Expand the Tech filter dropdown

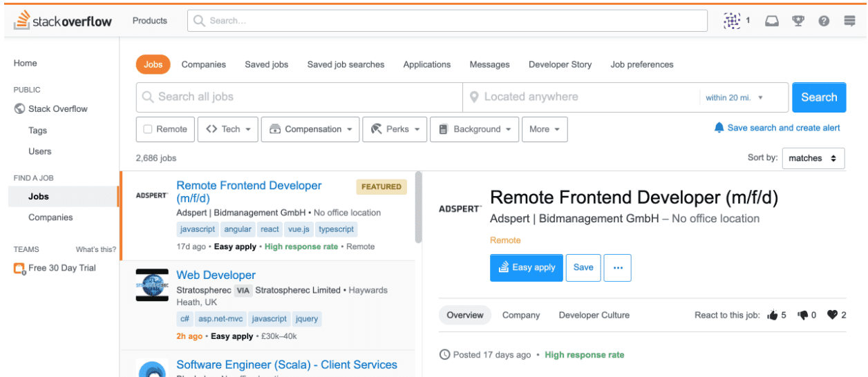[227, 129]
